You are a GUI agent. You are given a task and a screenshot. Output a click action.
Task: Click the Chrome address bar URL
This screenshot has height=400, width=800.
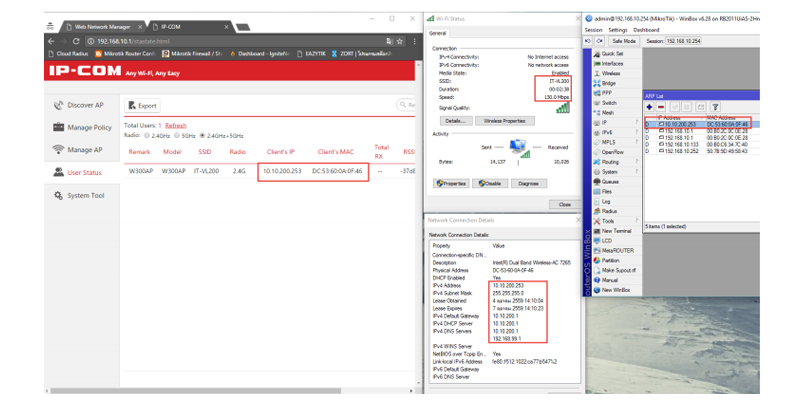pyautogui.click(x=133, y=41)
